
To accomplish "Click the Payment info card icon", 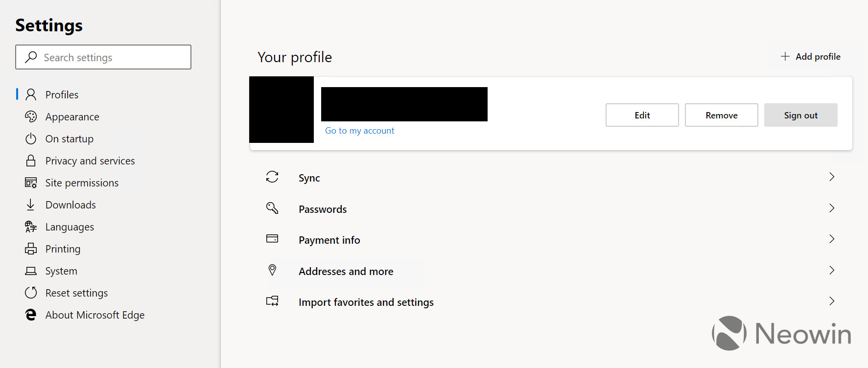I will 272,239.
